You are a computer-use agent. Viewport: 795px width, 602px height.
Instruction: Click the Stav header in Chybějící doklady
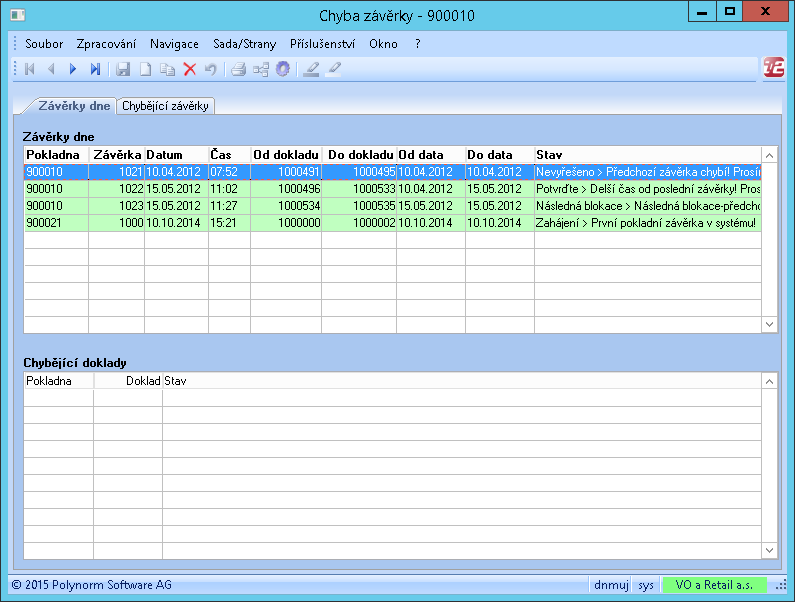coord(462,381)
